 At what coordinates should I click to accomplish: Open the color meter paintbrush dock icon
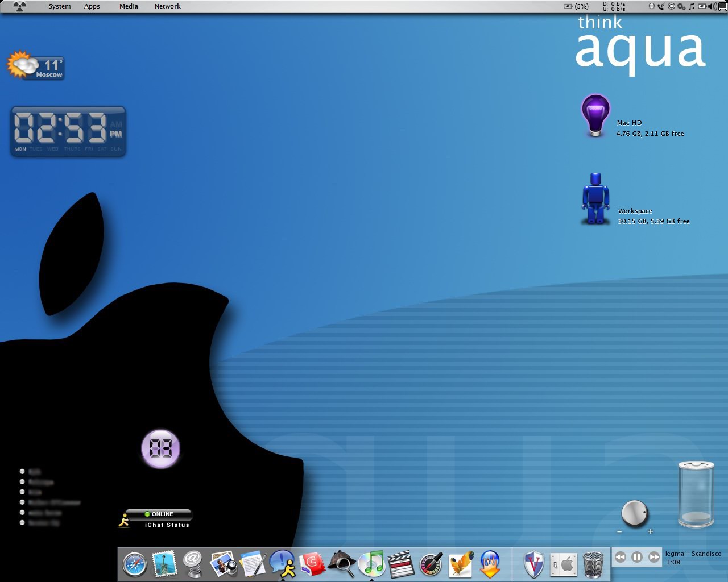431,564
